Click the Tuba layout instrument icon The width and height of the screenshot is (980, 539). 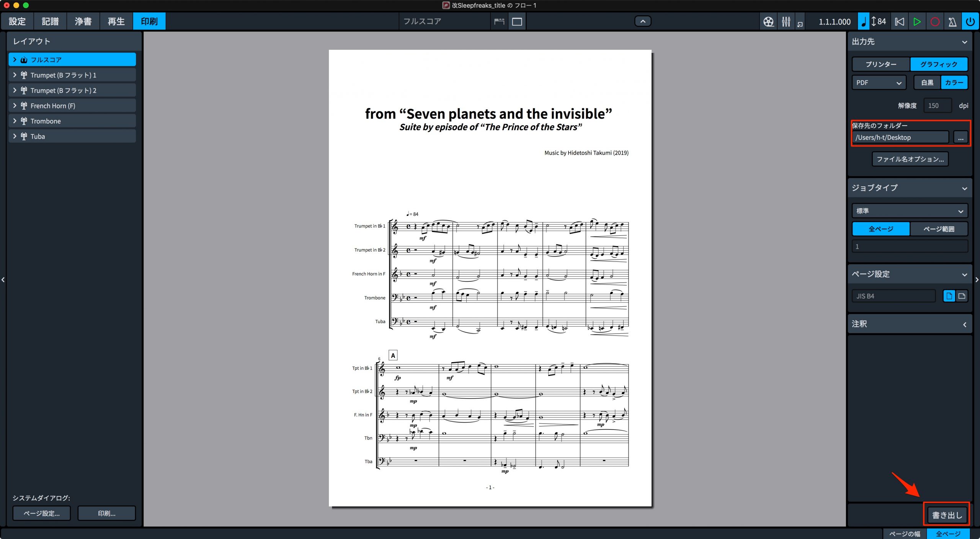click(24, 136)
